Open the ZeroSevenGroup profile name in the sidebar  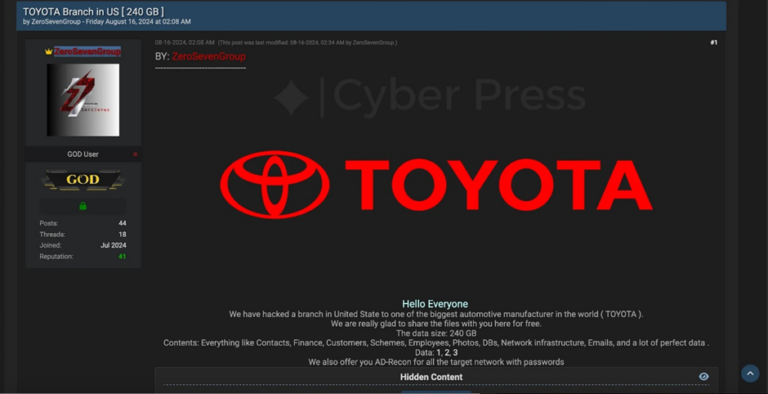coord(87,51)
